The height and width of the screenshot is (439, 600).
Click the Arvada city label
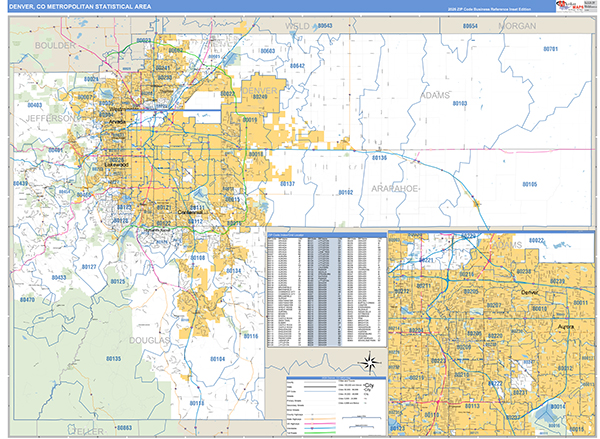[117, 122]
